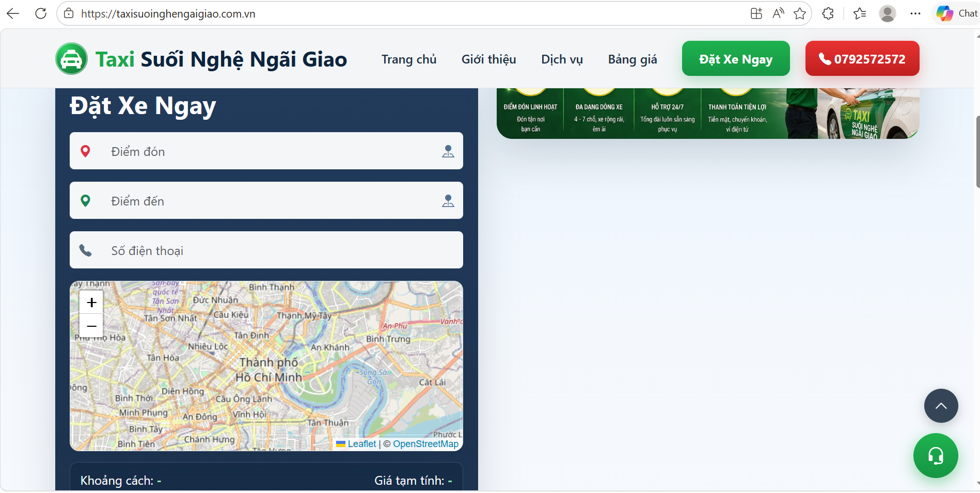Open the Dịch vụ menu item
The image size is (980, 493).
click(562, 59)
